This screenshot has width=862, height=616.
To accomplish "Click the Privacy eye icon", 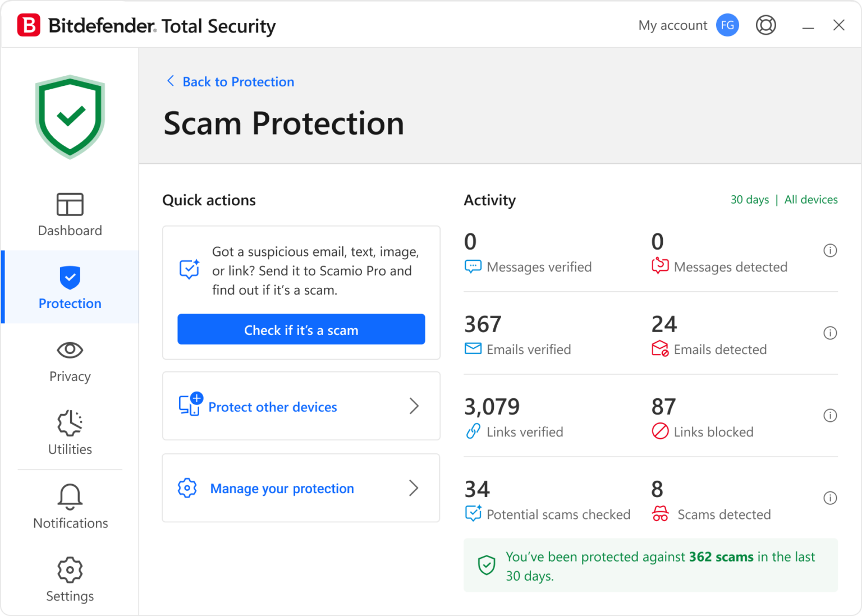I will (x=70, y=350).
